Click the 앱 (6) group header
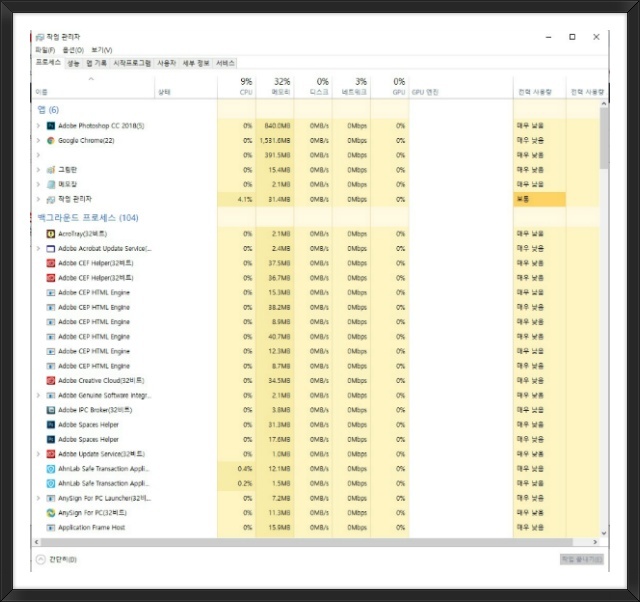This screenshot has height=602, width=640. (48, 109)
